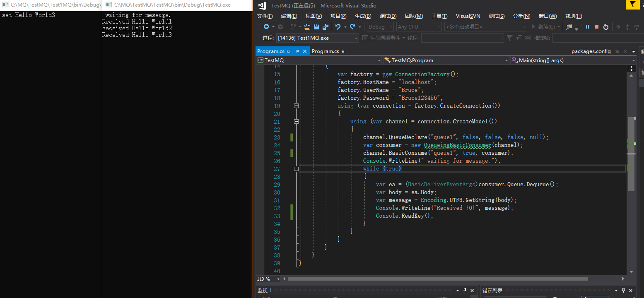Close the Error List (错误列表) panel
This screenshot has width=644, height=298.
click(x=631, y=291)
